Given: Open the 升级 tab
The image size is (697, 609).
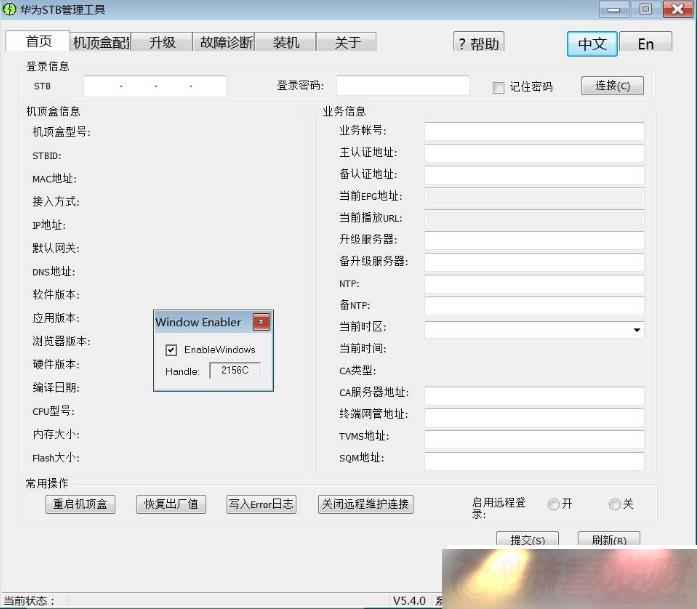Looking at the screenshot, I should (162, 42).
